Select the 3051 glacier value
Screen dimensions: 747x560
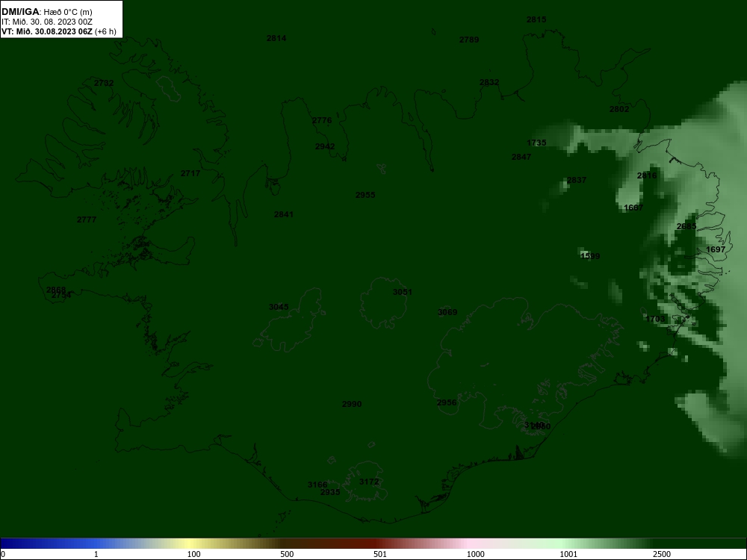tap(403, 292)
